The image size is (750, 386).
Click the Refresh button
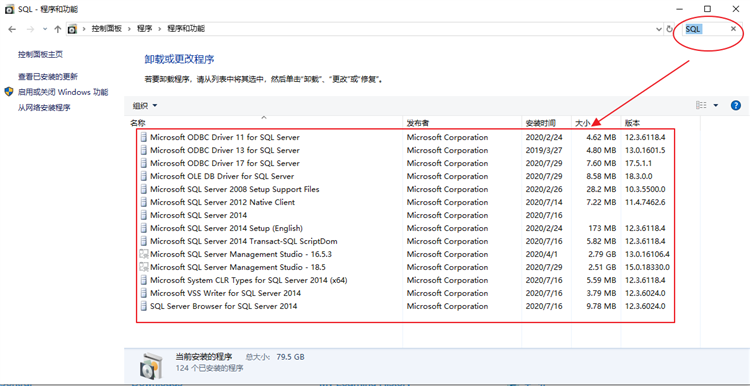670,29
